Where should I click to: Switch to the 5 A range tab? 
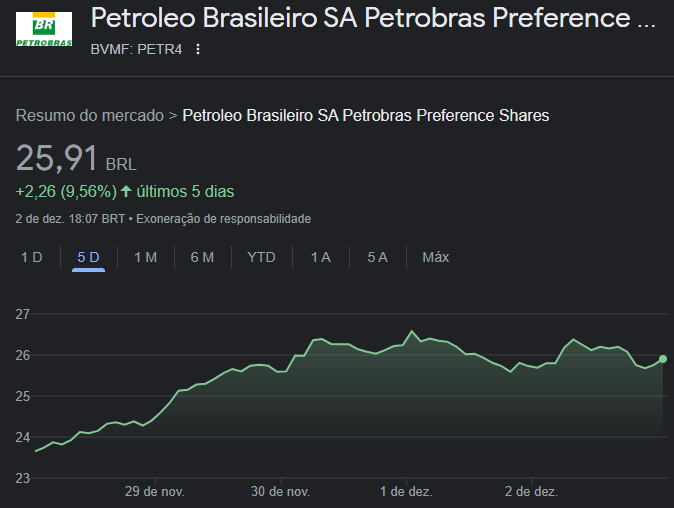tap(377, 257)
